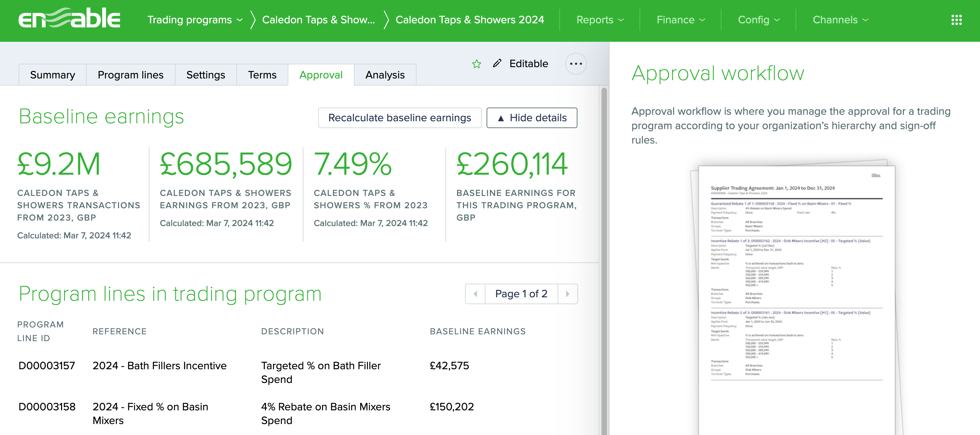Click the £9.2M transactions figure
This screenshot has height=435, width=980.
(x=59, y=164)
